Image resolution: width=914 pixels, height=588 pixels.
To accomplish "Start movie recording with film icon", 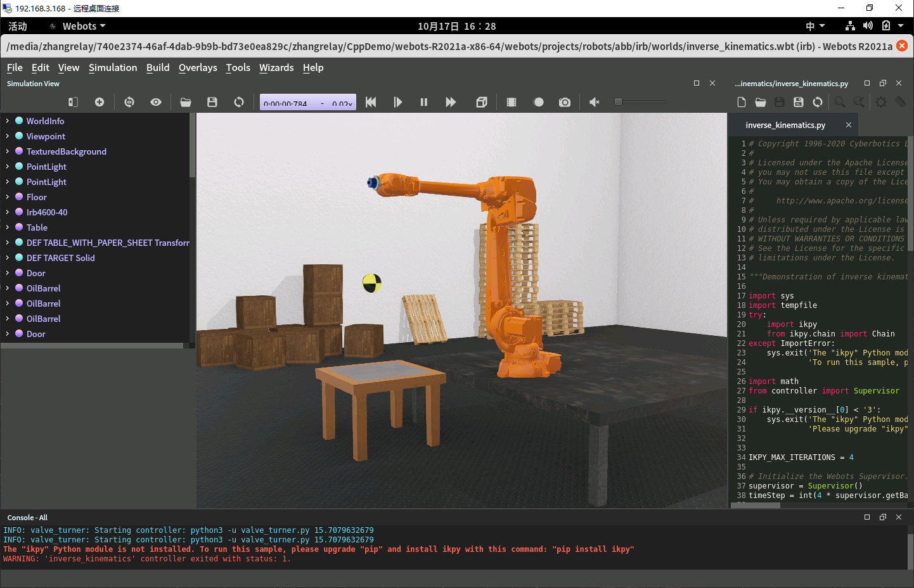I will tap(512, 102).
